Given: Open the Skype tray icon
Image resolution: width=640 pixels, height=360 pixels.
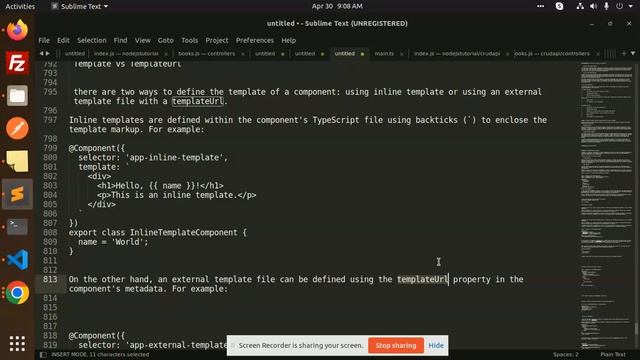Looking at the screenshot, I should pyautogui.click(x=560, y=6).
